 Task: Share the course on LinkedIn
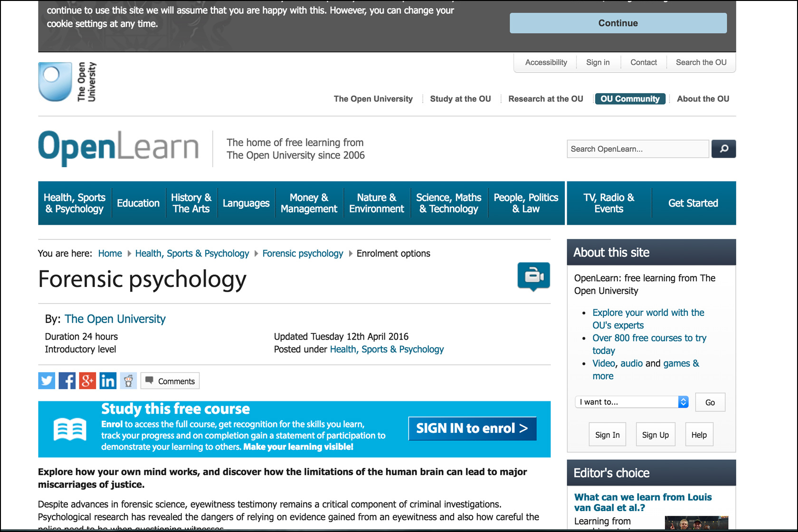click(x=108, y=381)
